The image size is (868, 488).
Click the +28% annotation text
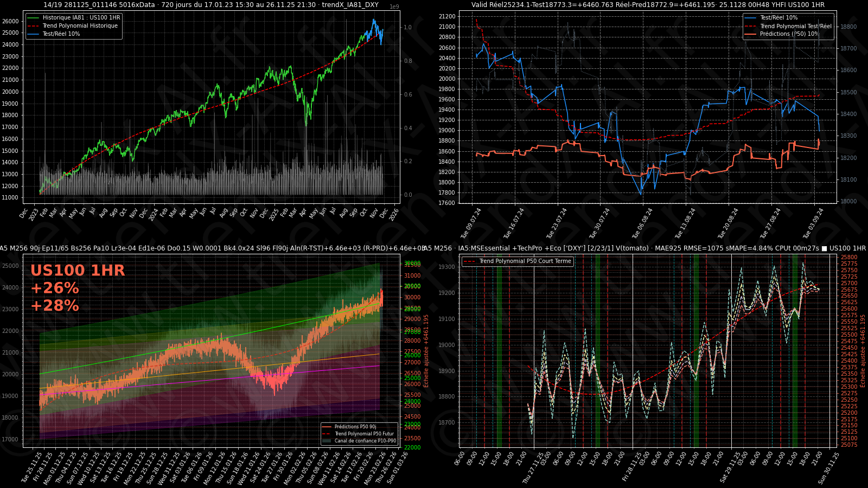55,306
